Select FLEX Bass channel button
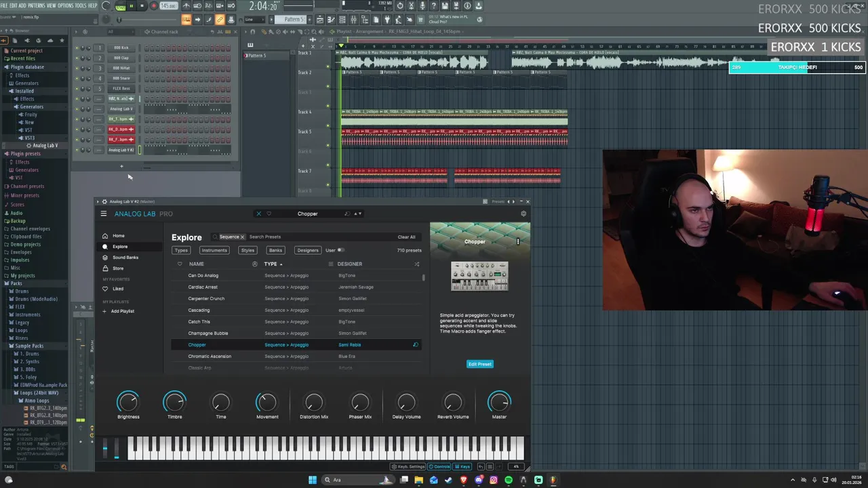This screenshot has height=488, width=868. [x=121, y=89]
